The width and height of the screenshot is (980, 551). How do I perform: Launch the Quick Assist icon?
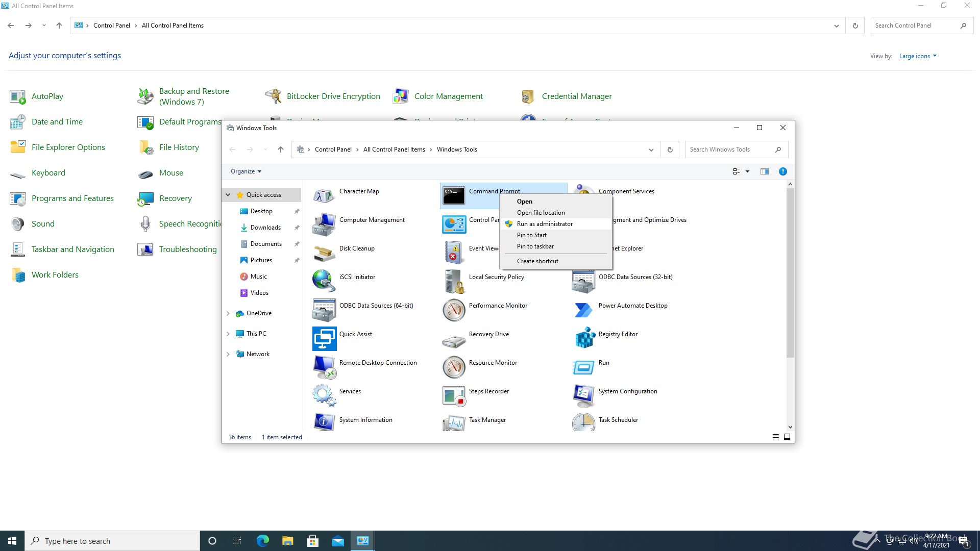point(324,339)
